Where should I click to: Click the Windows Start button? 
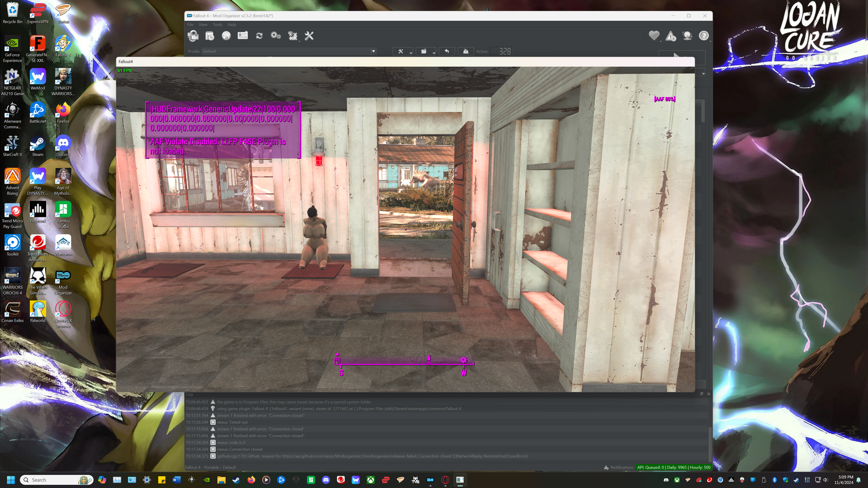(11, 480)
